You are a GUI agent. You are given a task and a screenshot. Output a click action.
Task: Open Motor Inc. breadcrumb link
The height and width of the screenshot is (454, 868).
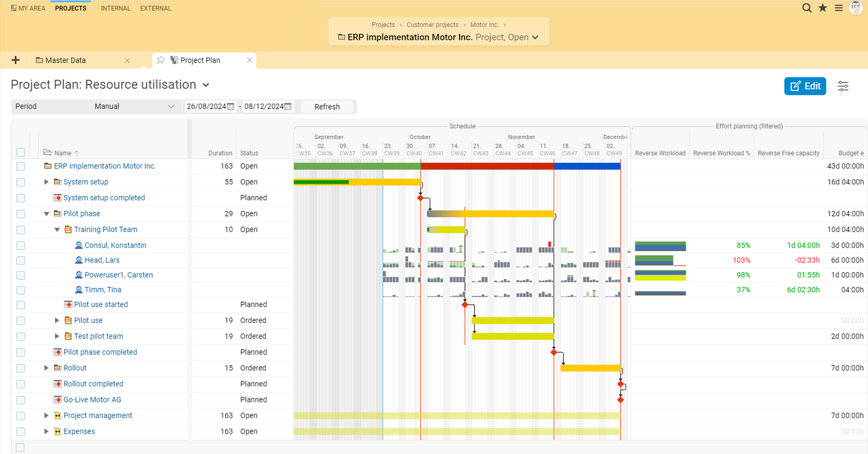click(x=484, y=25)
